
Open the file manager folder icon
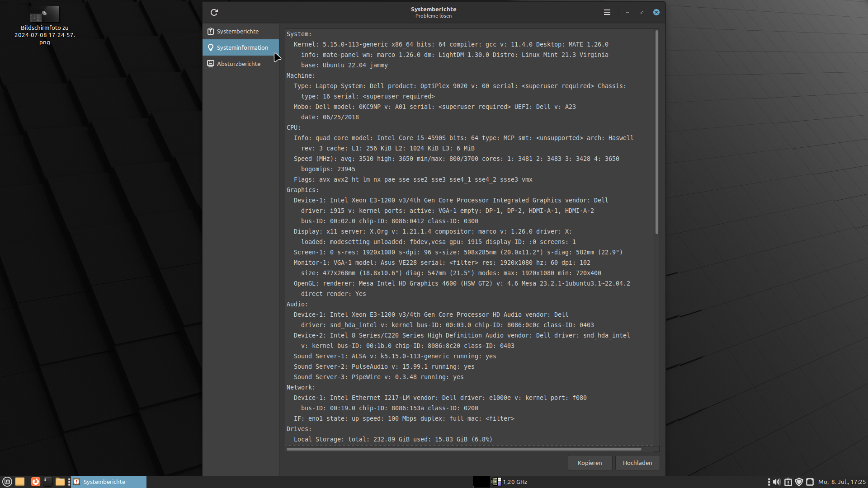(x=60, y=482)
